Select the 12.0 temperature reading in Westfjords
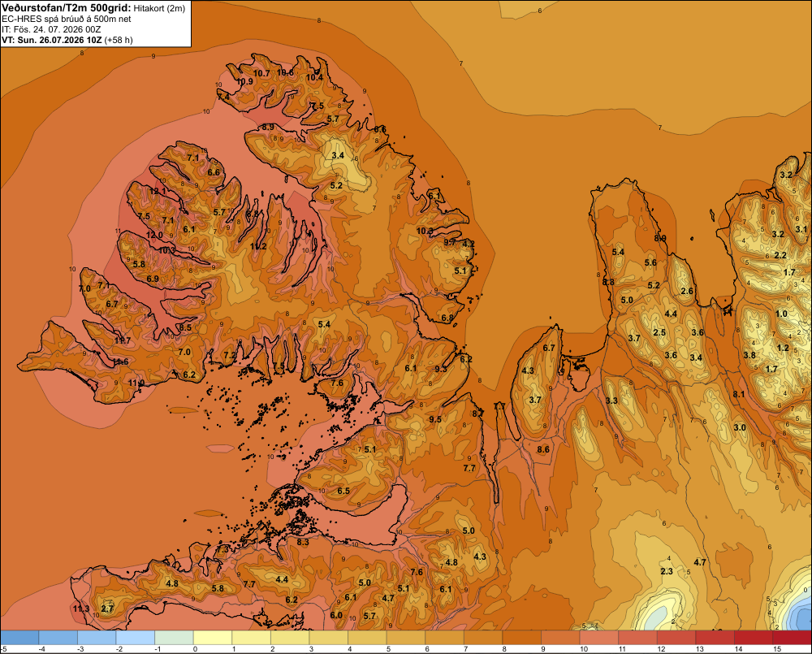 [154, 235]
